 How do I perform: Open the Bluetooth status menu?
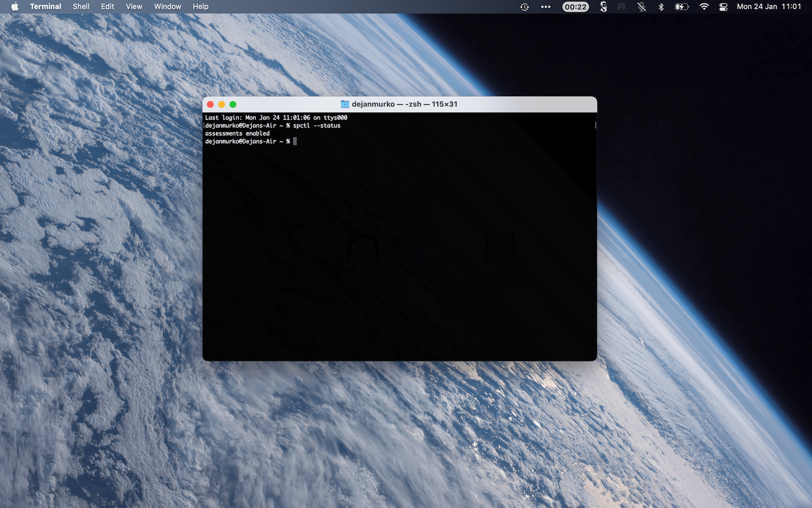click(661, 7)
